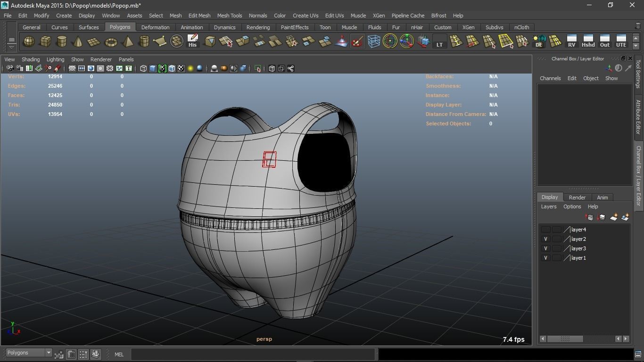
Task: Create a polygon cone from the shelf
Action: [78, 41]
